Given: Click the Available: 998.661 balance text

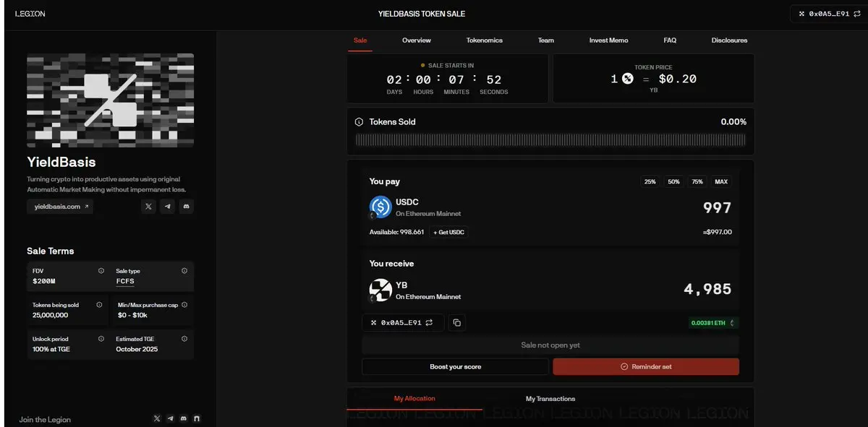Looking at the screenshot, I should (x=397, y=232).
